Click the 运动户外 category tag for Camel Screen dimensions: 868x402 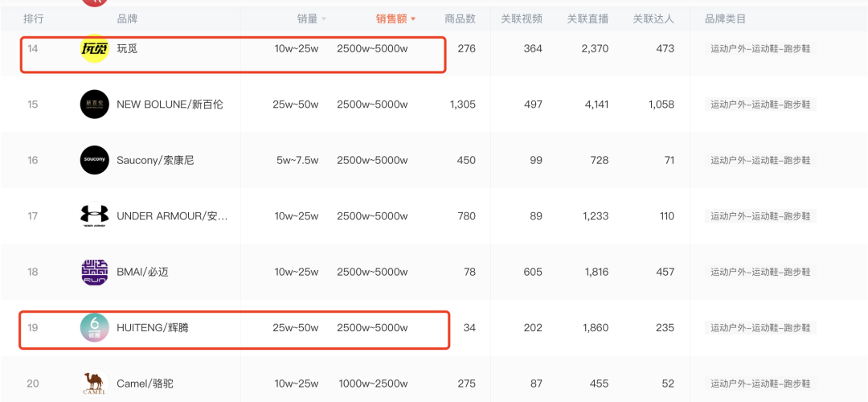tap(760, 384)
